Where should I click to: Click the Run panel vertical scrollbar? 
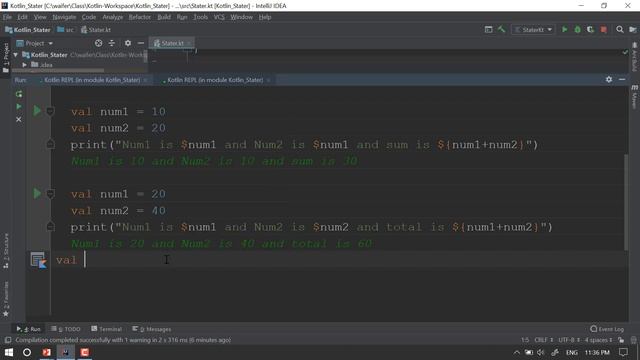(626, 202)
